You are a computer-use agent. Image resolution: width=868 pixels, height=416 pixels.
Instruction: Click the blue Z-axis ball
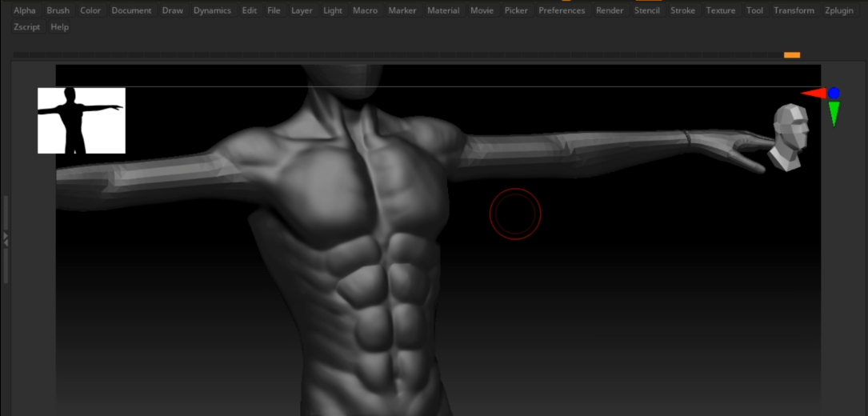[x=834, y=94]
